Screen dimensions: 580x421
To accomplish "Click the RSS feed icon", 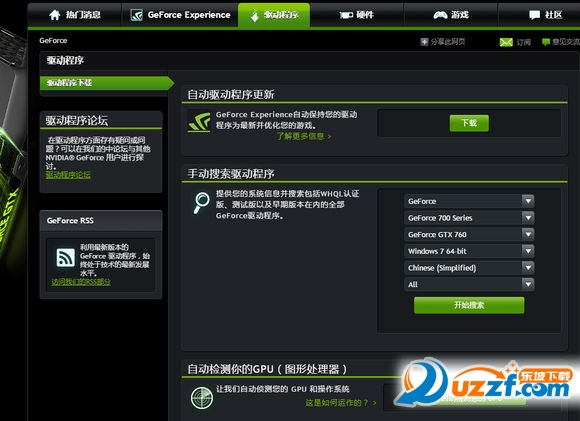I will pos(65,257).
